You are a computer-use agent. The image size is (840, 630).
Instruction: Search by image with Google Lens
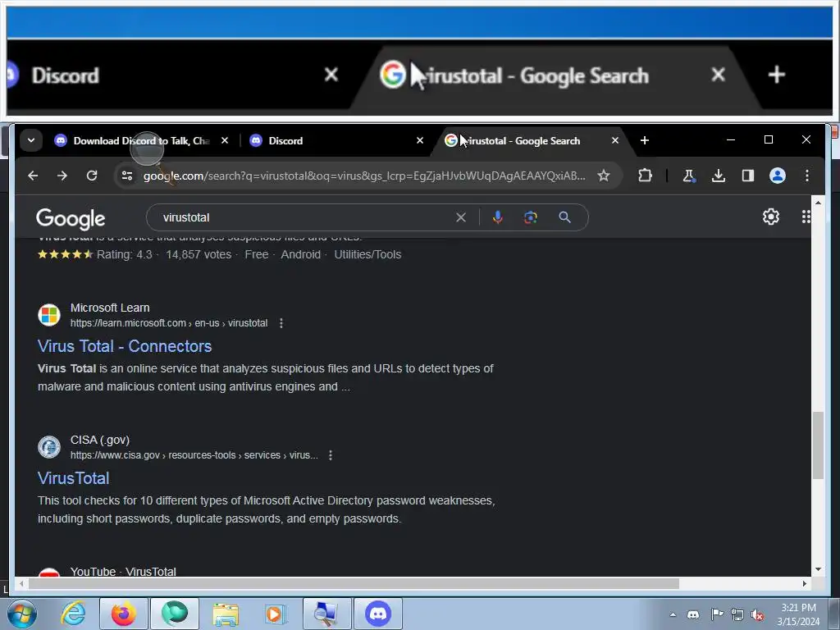(x=531, y=217)
